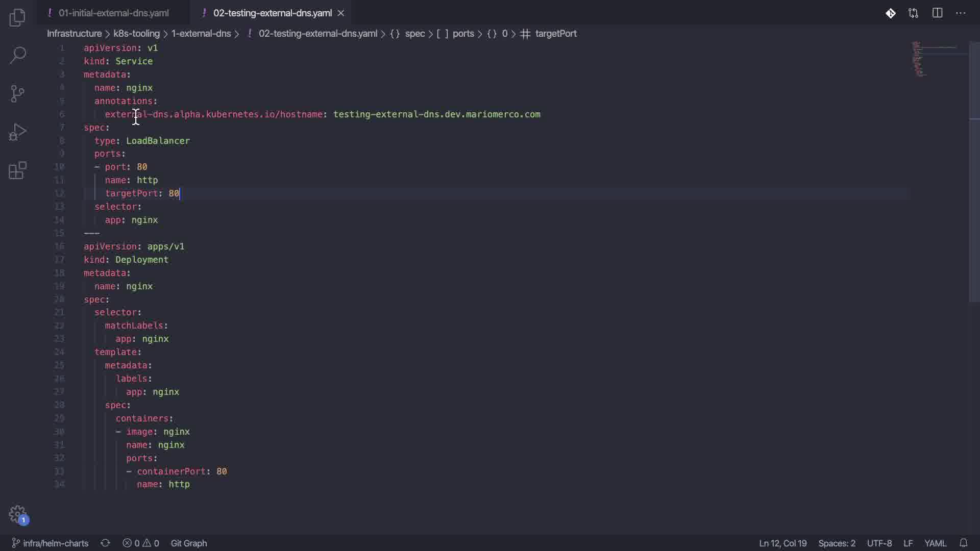
Task: Click the synchronize changes icon
Action: [105, 543]
